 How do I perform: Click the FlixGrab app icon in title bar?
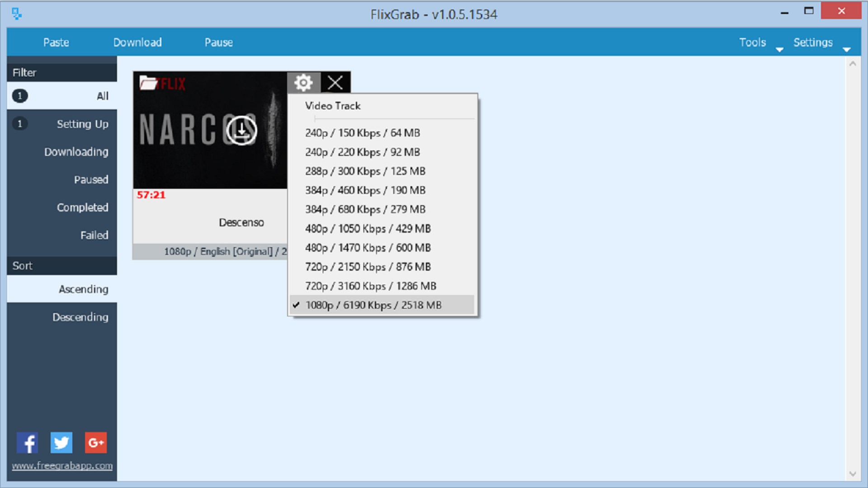coord(17,14)
